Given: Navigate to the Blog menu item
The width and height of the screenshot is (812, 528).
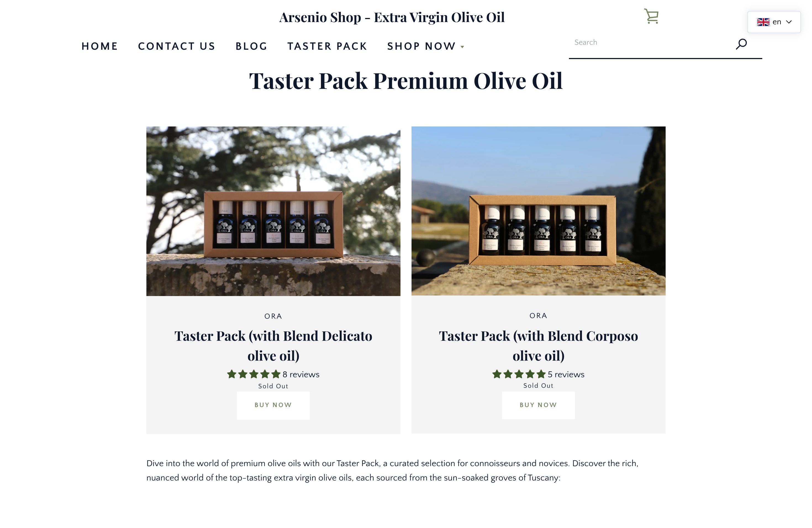Looking at the screenshot, I should (251, 46).
